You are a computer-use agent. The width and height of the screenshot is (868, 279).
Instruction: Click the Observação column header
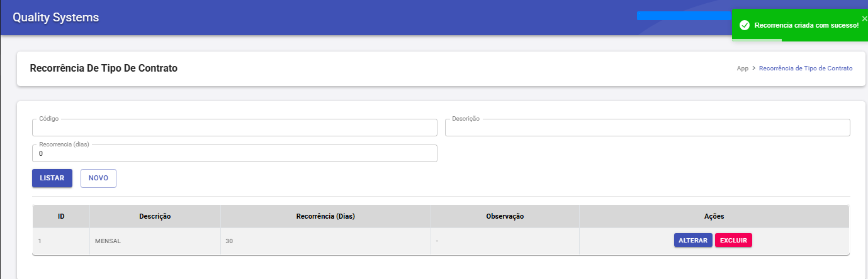point(505,216)
